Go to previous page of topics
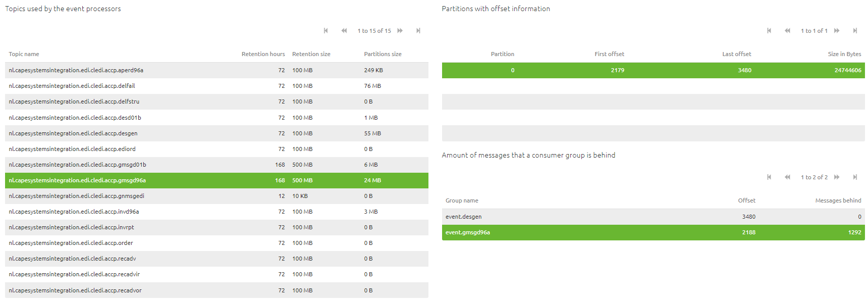 (x=344, y=30)
